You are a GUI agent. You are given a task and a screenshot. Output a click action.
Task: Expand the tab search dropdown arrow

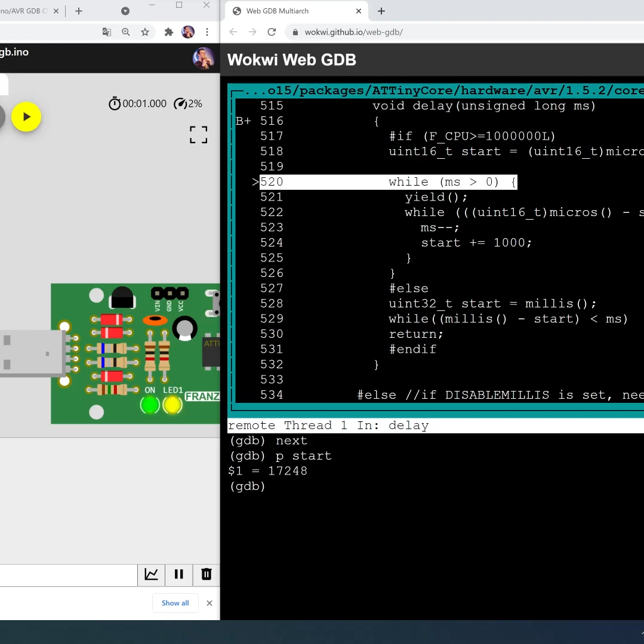(x=125, y=11)
